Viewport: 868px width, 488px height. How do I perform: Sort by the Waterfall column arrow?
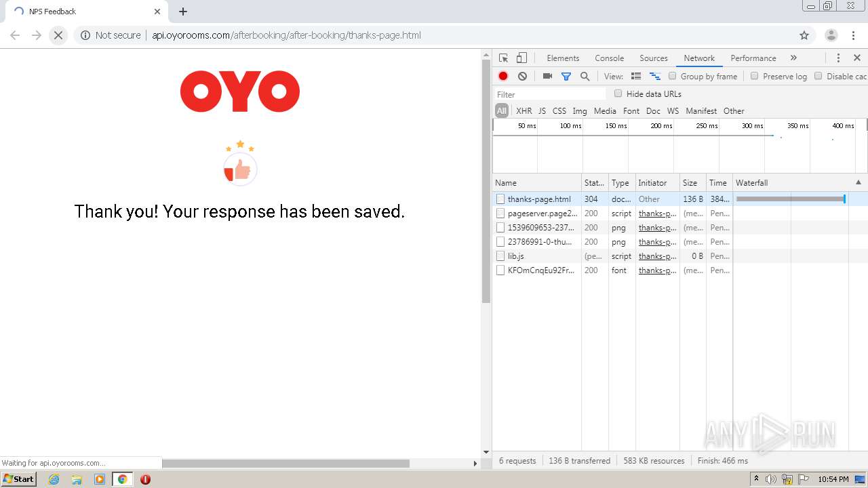click(x=859, y=182)
